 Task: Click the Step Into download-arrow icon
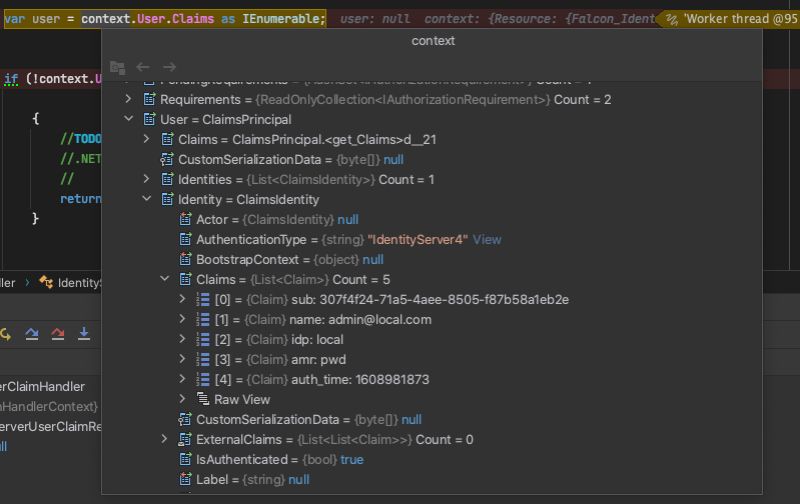84,334
